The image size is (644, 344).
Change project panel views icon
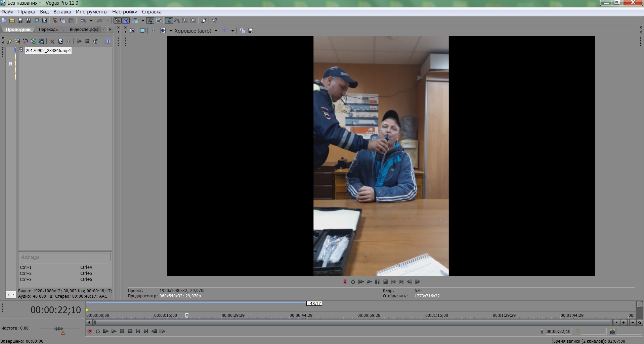(x=108, y=41)
